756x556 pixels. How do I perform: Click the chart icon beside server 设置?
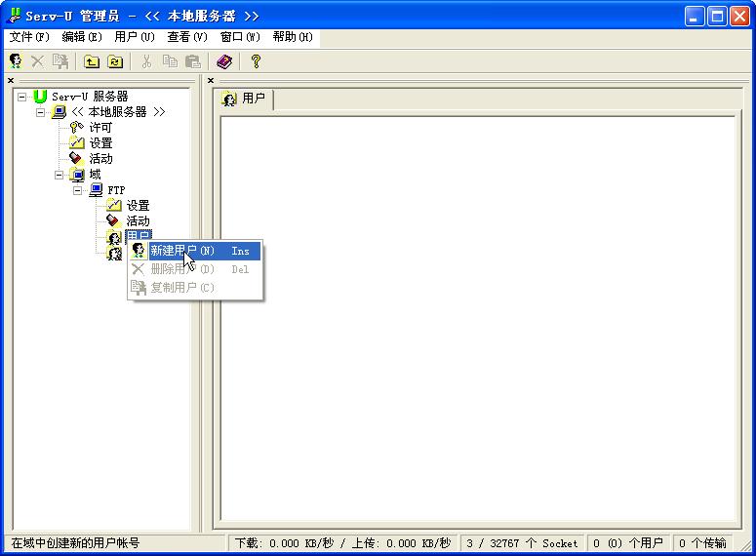(77, 142)
